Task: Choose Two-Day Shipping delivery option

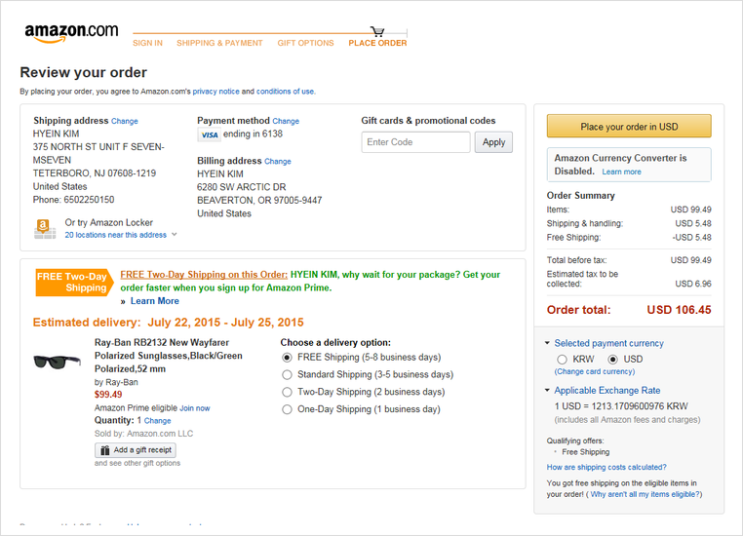Action: point(287,392)
